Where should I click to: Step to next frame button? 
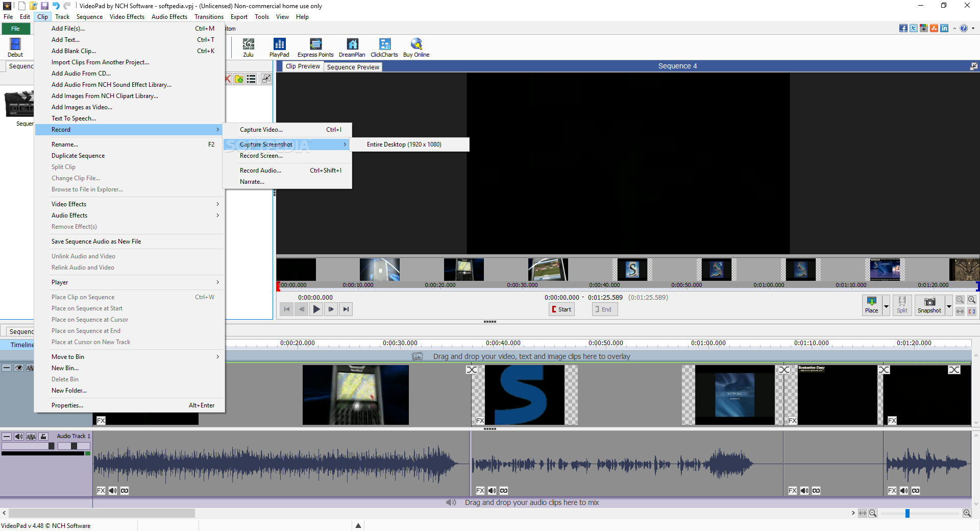click(x=331, y=309)
